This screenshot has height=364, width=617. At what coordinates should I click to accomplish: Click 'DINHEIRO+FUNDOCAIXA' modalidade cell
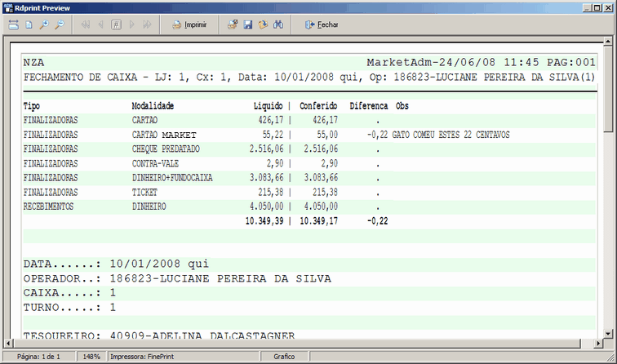point(172,178)
